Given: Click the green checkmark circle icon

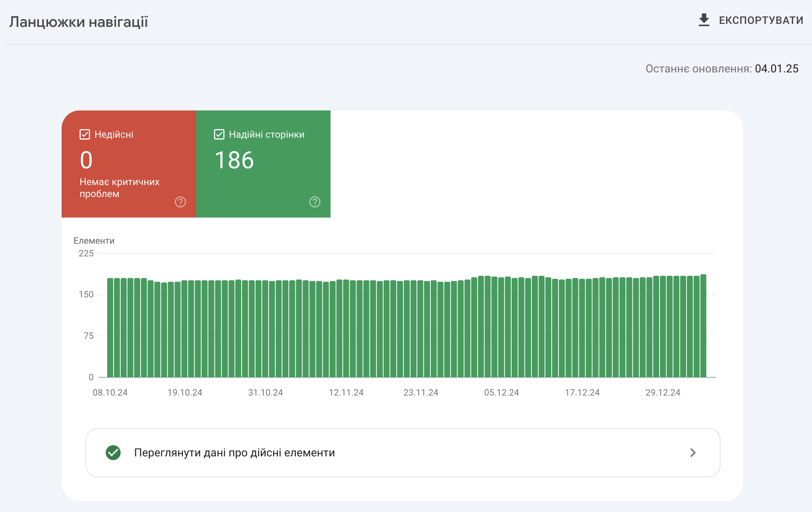Looking at the screenshot, I should click(x=113, y=453).
